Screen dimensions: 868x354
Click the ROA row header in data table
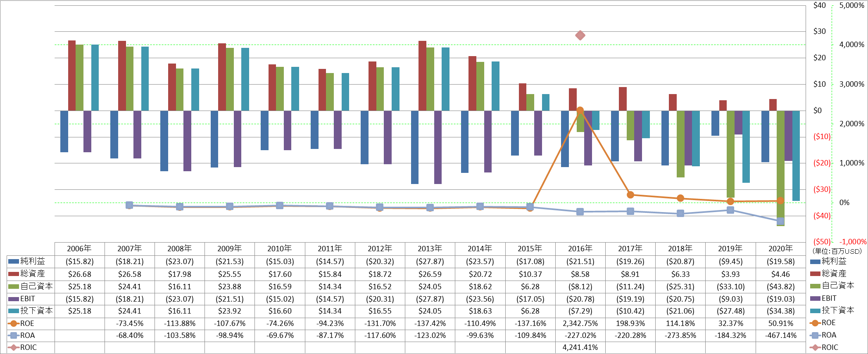tap(31, 335)
